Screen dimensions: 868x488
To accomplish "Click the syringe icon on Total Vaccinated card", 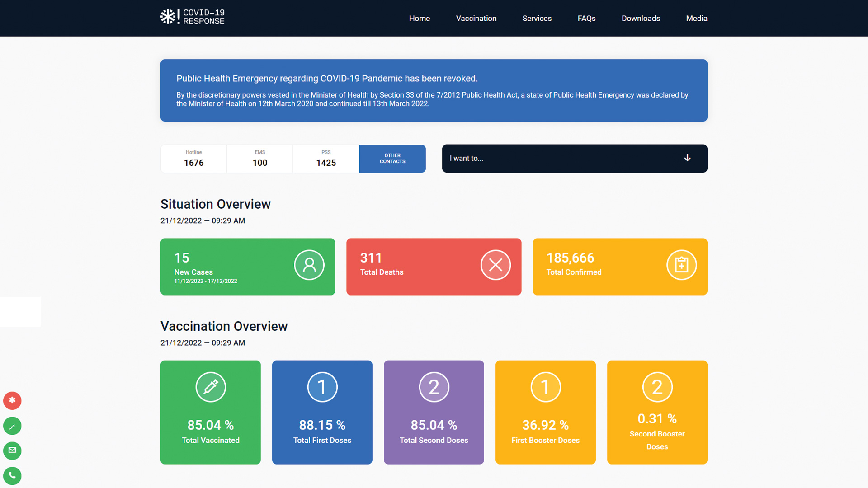I will [x=211, y=387].
